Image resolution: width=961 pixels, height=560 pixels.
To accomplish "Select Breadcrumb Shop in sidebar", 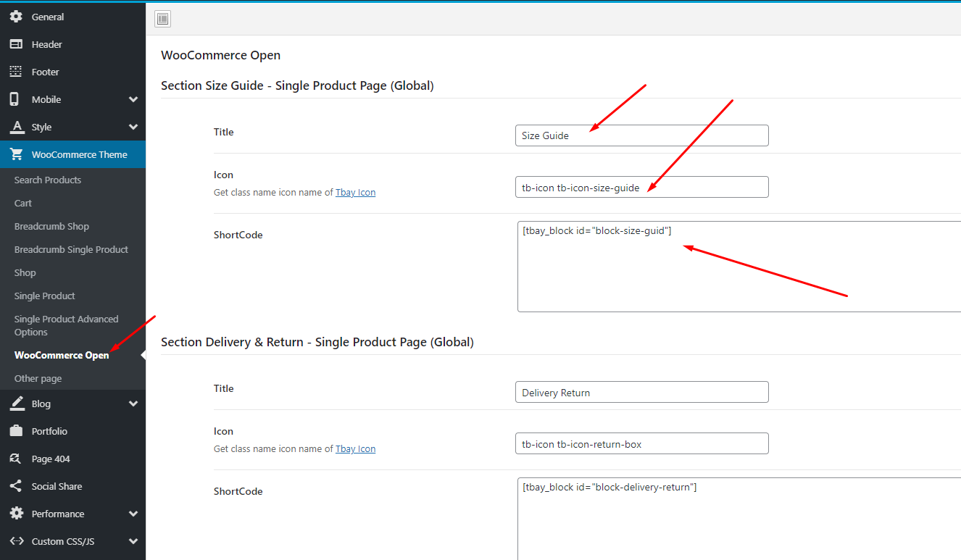I will [51, 226].
